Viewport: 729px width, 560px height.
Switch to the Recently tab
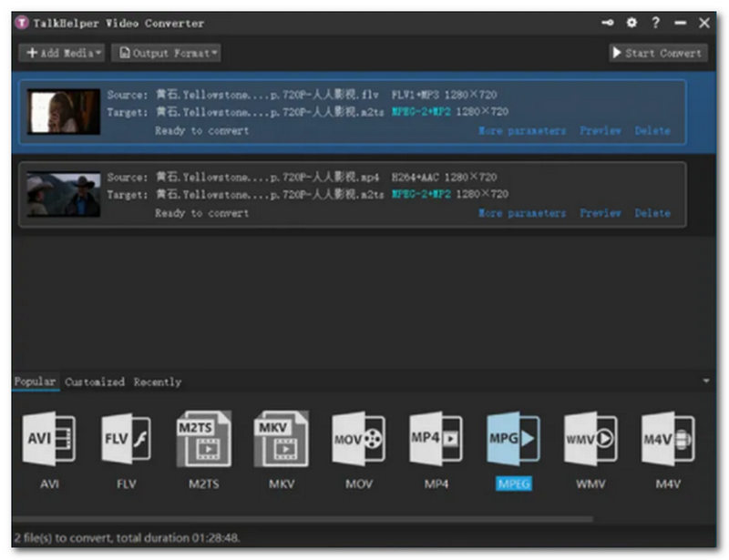point(158,382)
